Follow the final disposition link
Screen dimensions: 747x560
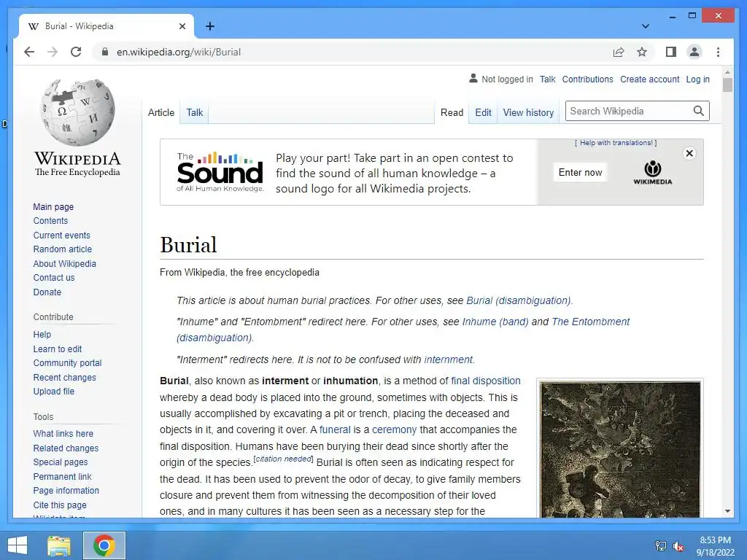tap(485, 381)
